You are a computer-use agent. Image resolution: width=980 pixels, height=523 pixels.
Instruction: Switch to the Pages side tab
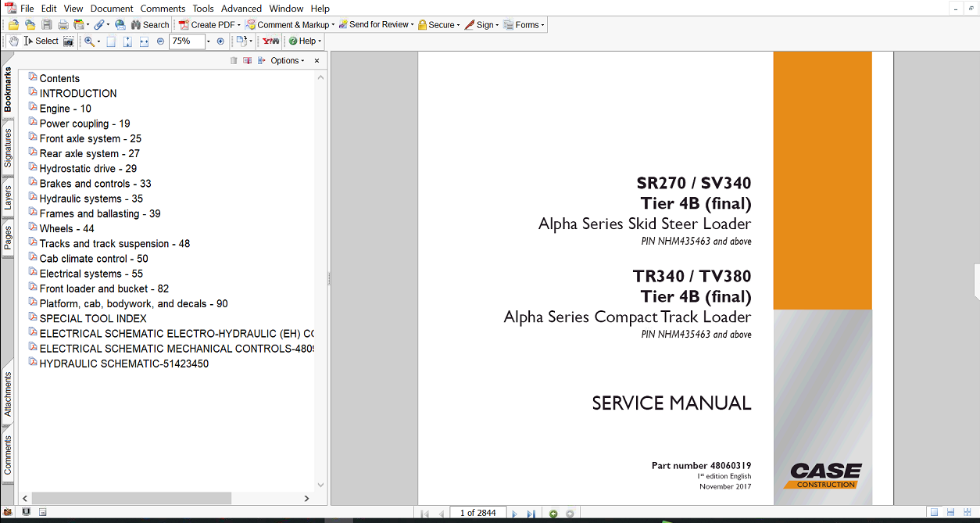(8, 238)
